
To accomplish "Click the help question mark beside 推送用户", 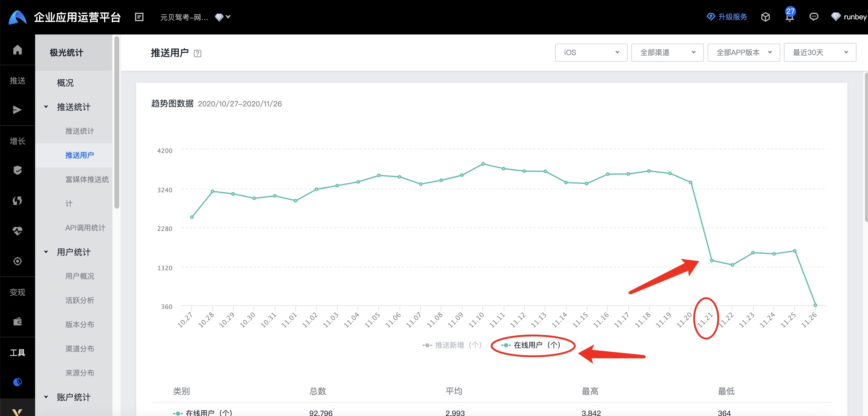I will point(197,54).
